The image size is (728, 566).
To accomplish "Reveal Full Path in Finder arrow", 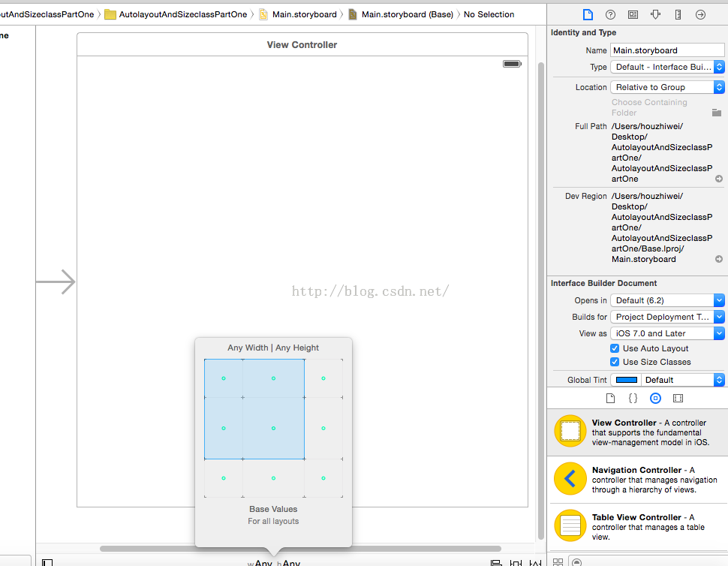I will coord(719,179).
